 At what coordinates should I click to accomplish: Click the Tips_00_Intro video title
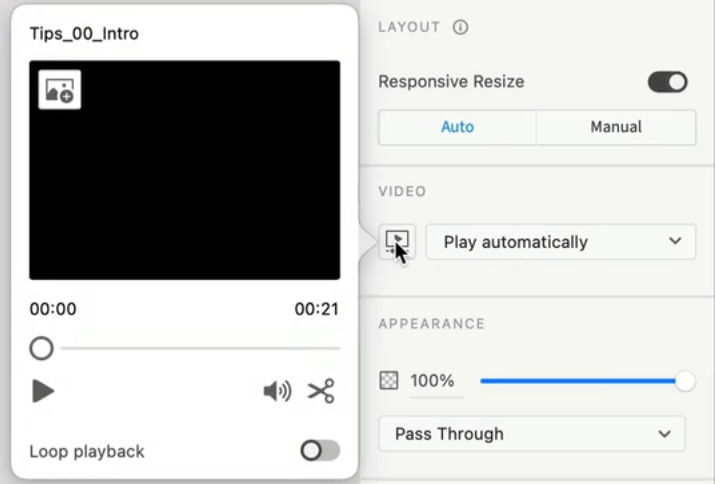pyautogui.click(x=84, y=34)
